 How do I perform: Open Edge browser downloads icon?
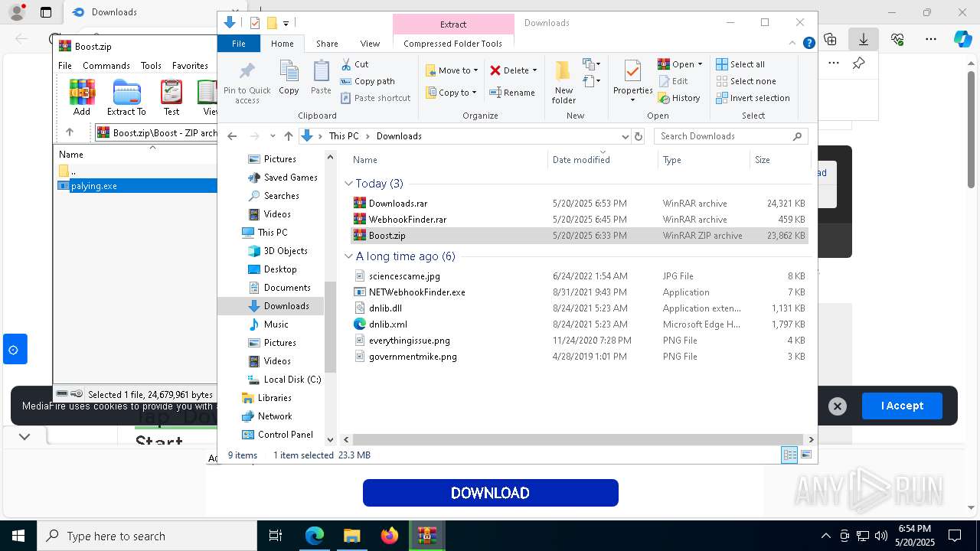(864, 39)
